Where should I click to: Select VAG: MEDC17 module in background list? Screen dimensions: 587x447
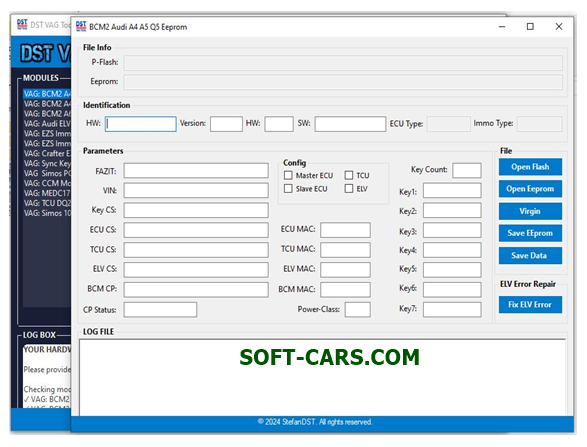[x=47, y=193]
